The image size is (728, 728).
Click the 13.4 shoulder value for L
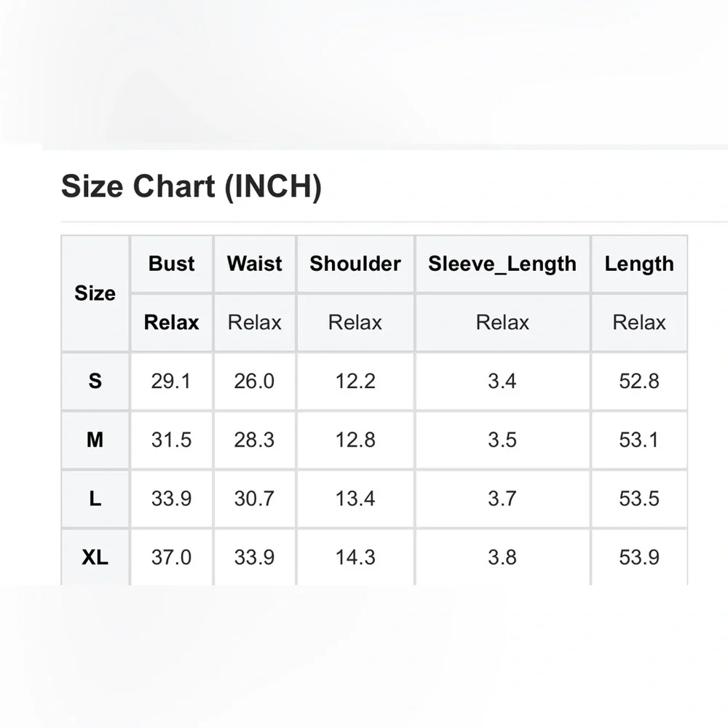click(x=355, y=499)
